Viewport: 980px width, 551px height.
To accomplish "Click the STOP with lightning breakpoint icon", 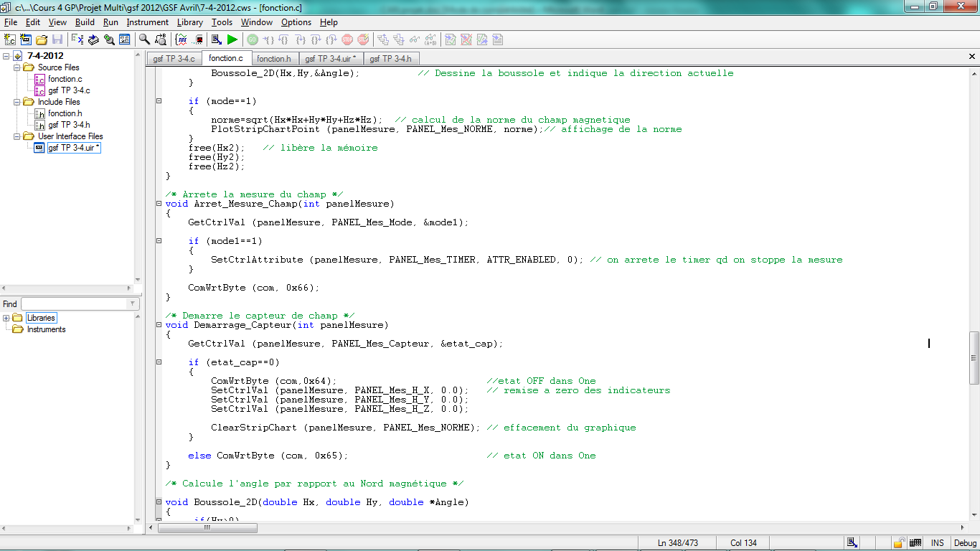I will (363, 39).
